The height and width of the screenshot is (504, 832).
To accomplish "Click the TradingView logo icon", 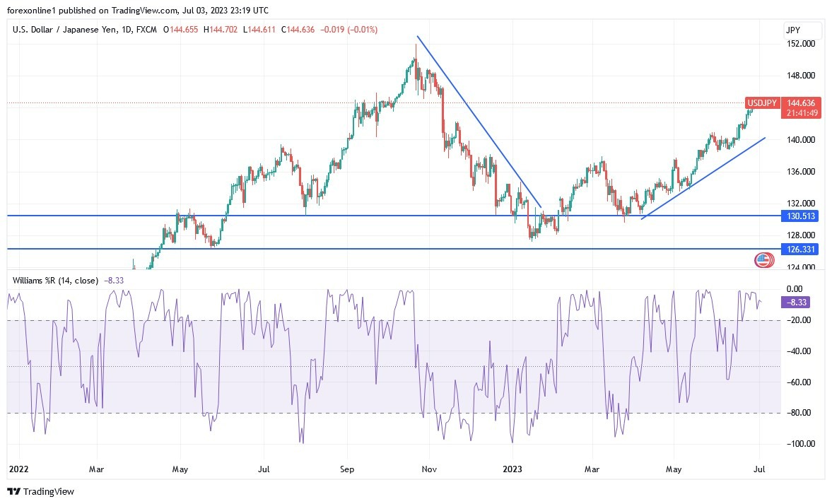I will tap(16, 491).
